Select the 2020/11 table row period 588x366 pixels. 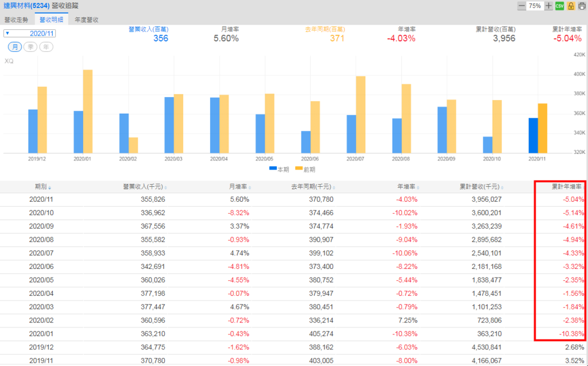[41, 199]
